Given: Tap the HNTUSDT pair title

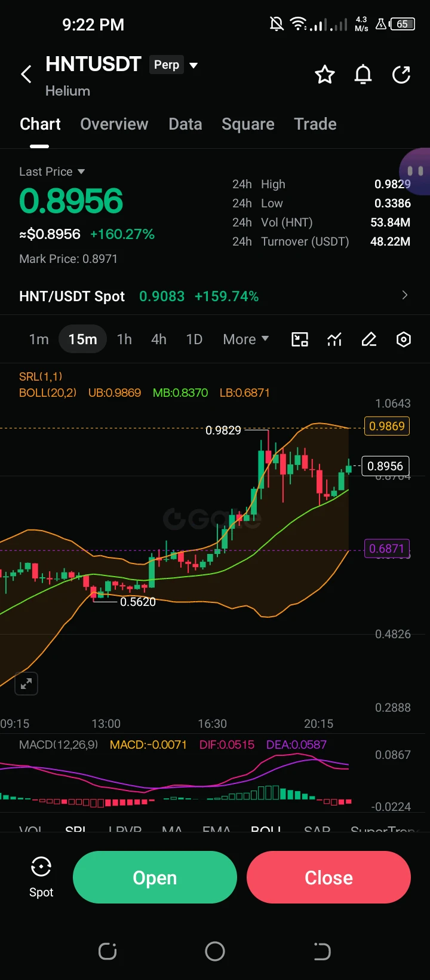Looking at the screenshot, I should pyautogui.click(x=93, y=64).
